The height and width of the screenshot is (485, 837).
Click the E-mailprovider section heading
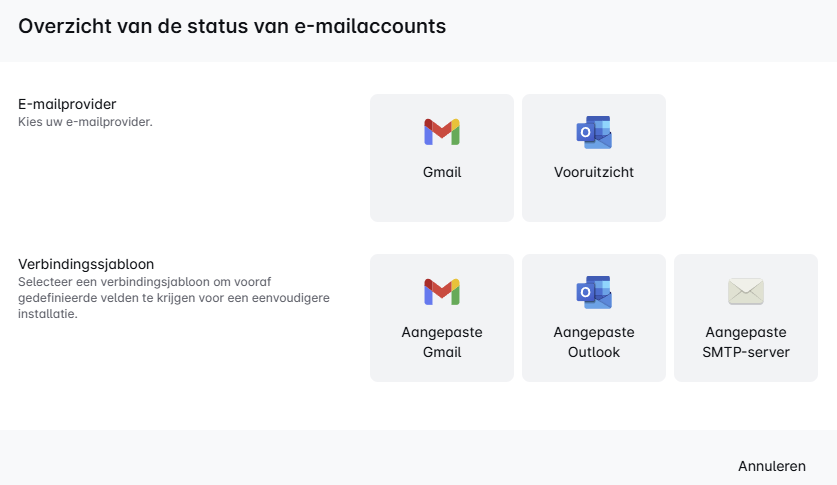pyautogui.click(x=67, y=104)
